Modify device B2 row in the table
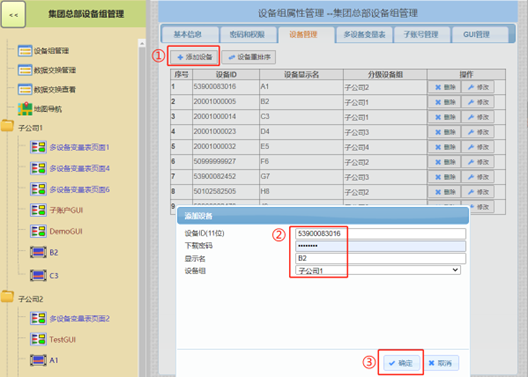The width and height of the screenshot is (528, 377). 477,102
